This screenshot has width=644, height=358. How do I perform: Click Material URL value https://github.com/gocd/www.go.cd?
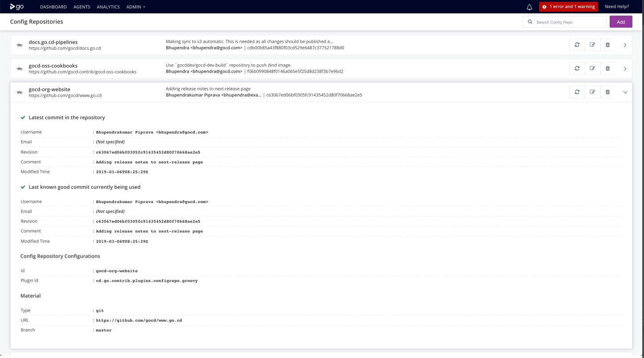pyautogui.click(x=139, y=321)
